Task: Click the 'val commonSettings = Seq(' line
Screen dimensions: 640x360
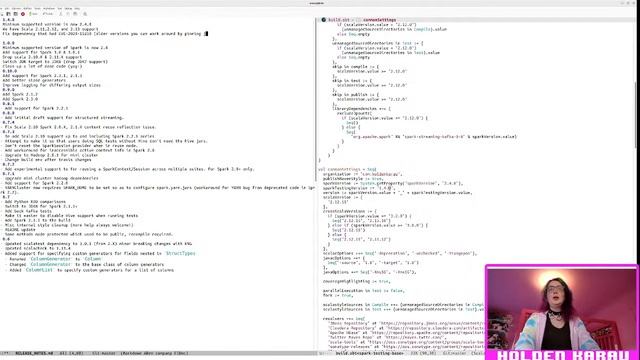Action: (x=347, y=169)
